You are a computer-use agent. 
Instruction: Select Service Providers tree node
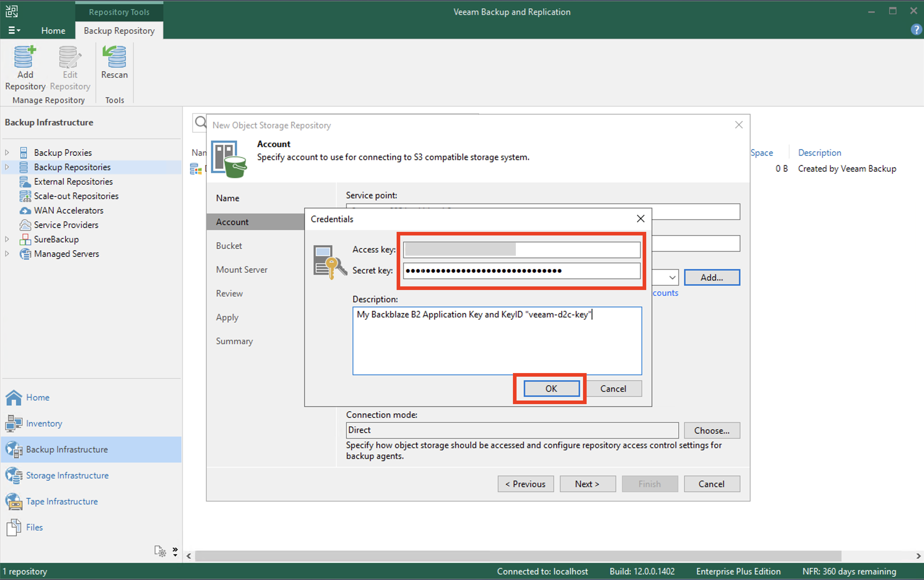66,225
